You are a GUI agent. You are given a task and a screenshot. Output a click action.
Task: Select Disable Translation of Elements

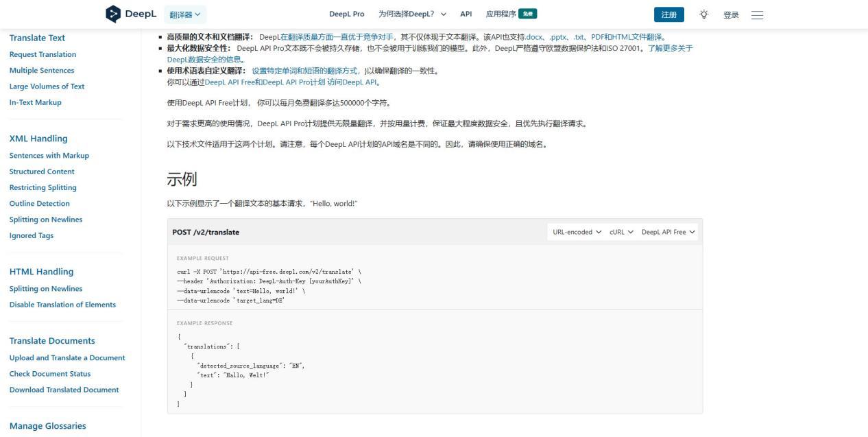62,304
